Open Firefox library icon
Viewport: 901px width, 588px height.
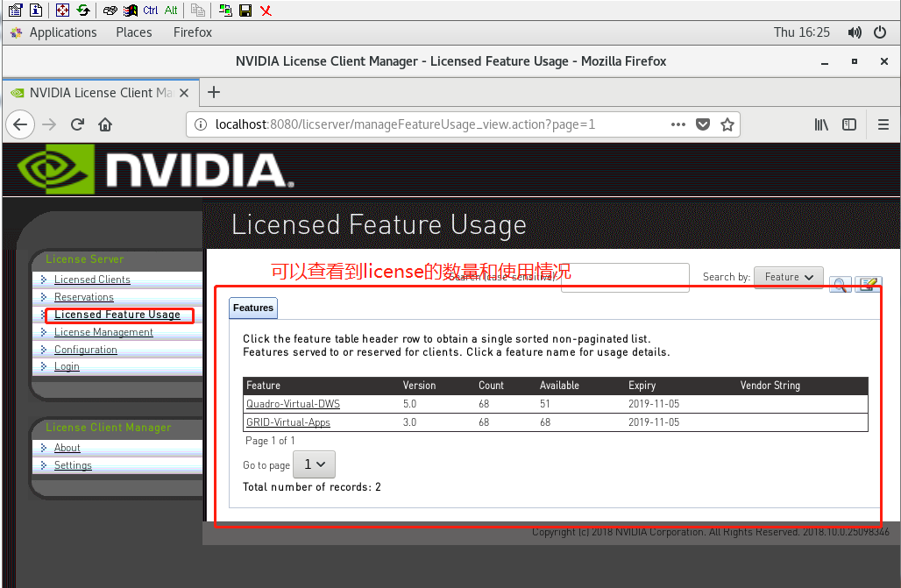tap(821, 124)
